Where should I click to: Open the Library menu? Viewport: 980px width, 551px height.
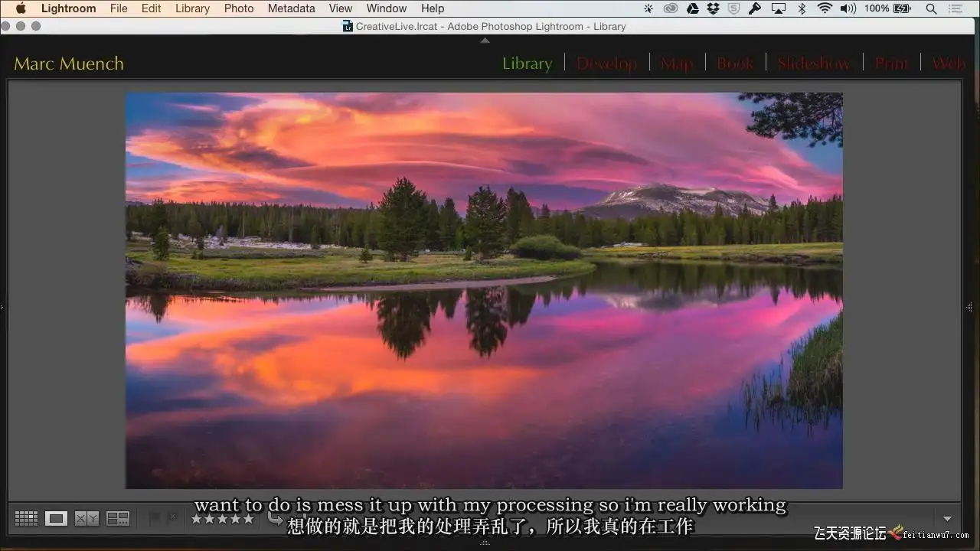[x=192, y=8]
